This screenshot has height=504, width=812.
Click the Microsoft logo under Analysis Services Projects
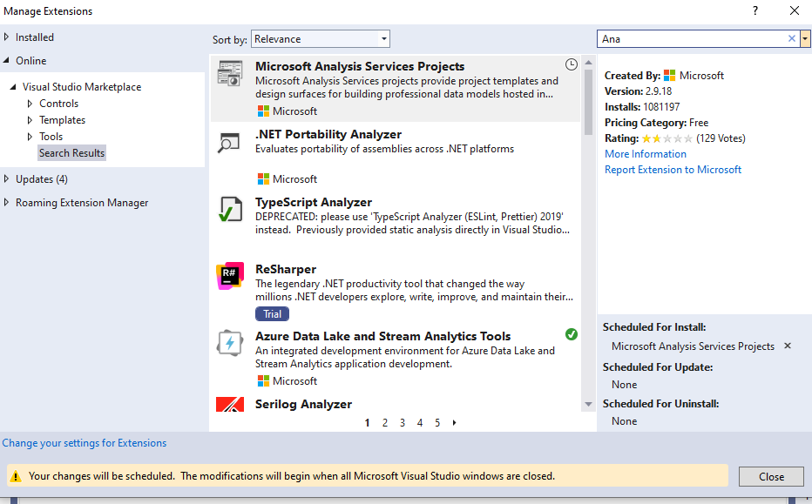pos(263,111)
